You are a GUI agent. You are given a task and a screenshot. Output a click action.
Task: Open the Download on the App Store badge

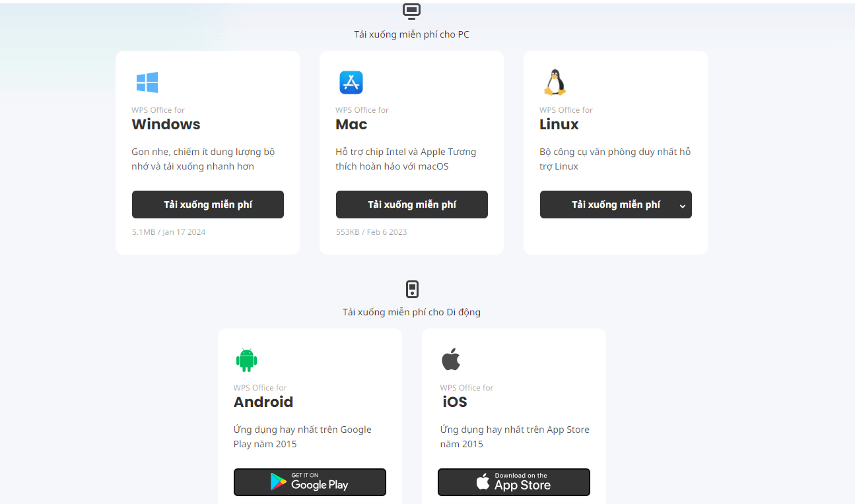click(x=514, y=482)
